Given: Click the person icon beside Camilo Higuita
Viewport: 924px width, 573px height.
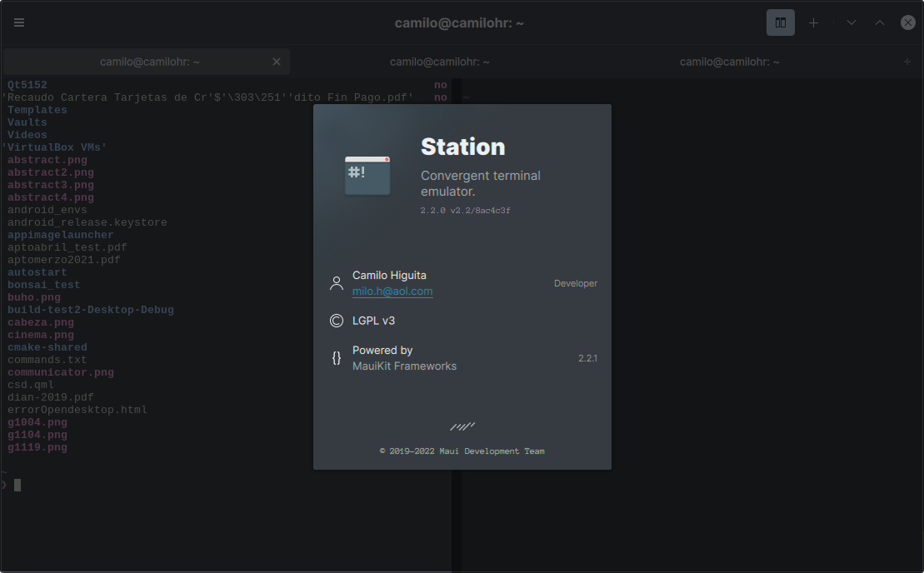Looking at the screenshot, I should (x=337, y=283).
